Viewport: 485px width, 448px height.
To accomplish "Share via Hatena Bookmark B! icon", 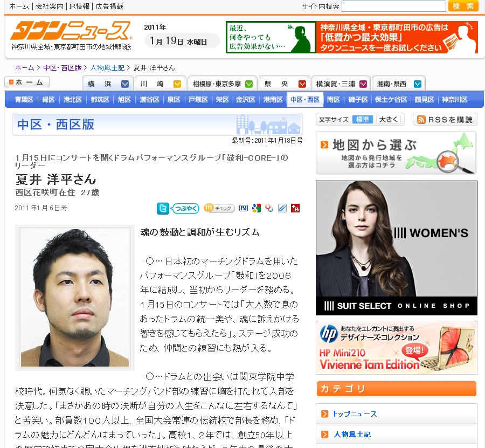I will tap(243, 208).
